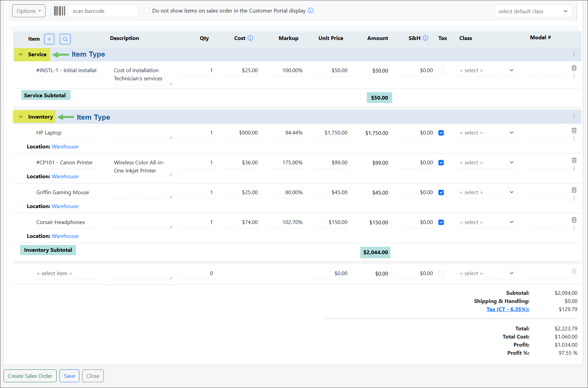Click the Total value $2,223.79
The width and height of the screenshot is (588, 388).
coord(566,328)
